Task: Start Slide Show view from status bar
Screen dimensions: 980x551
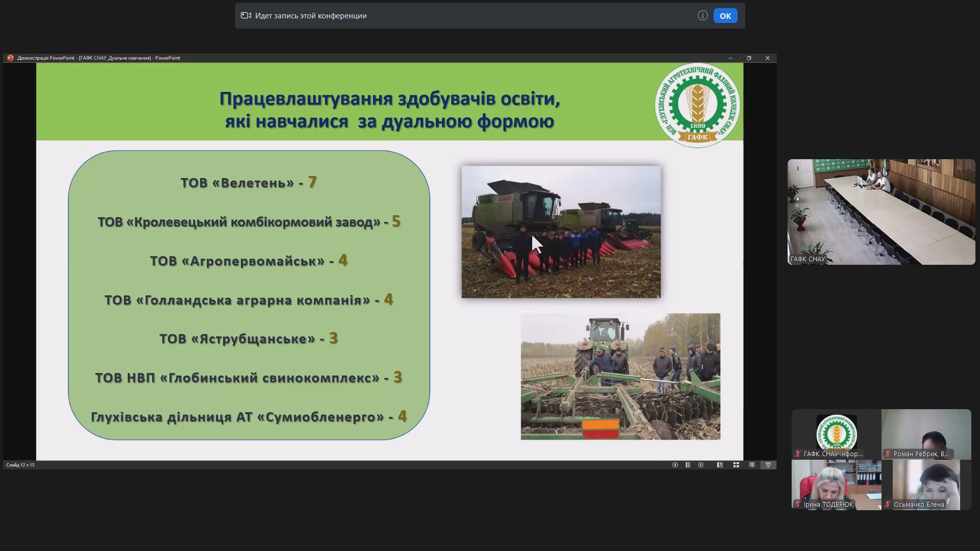Action: 768,465
